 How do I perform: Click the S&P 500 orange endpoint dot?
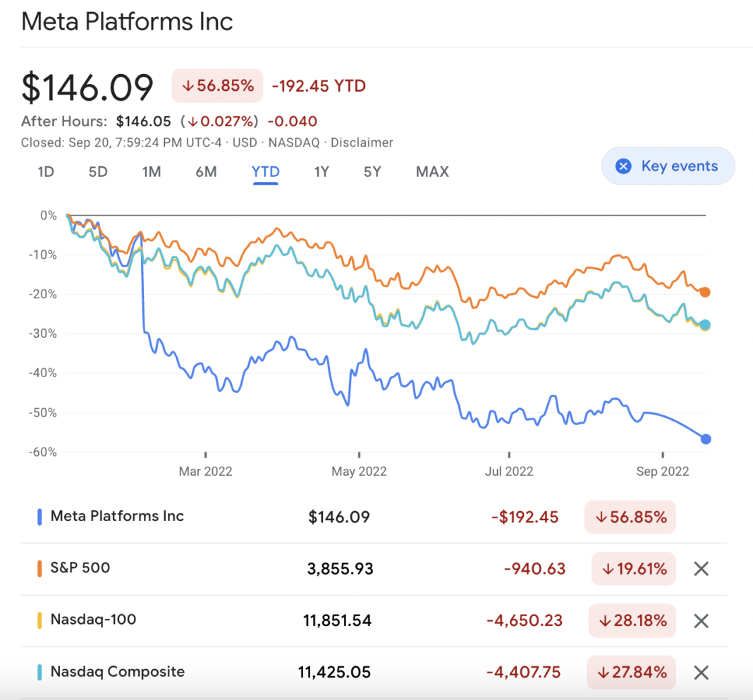point(704,292)
